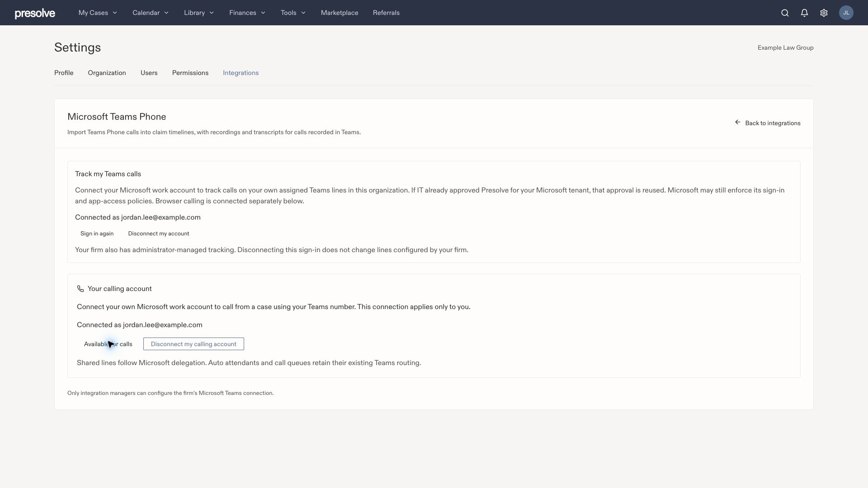Click the Microsoft Teams Phone heading
The width and height of the screenshot is (868, 488).
(117, 117)
